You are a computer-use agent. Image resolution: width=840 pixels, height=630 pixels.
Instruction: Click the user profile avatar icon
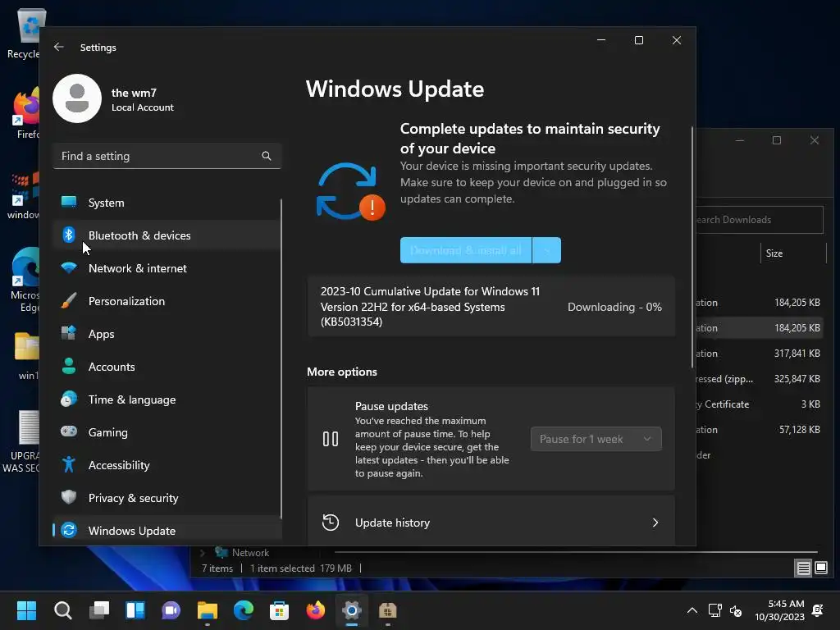click(77, 98)
